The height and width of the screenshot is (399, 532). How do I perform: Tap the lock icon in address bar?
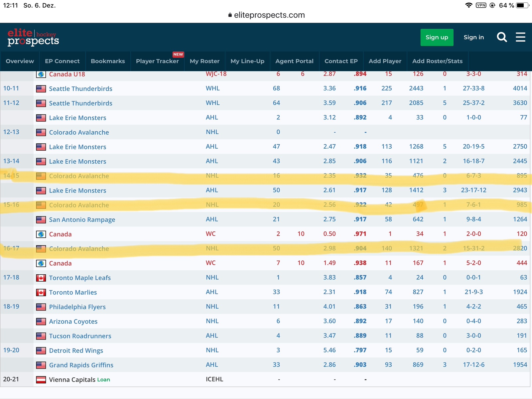click(230, 15)
